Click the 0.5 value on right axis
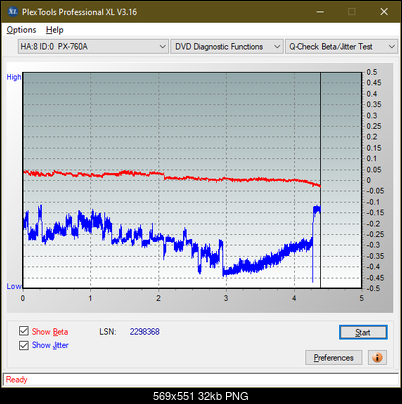The image size is (402, 404). coord(372,72)
